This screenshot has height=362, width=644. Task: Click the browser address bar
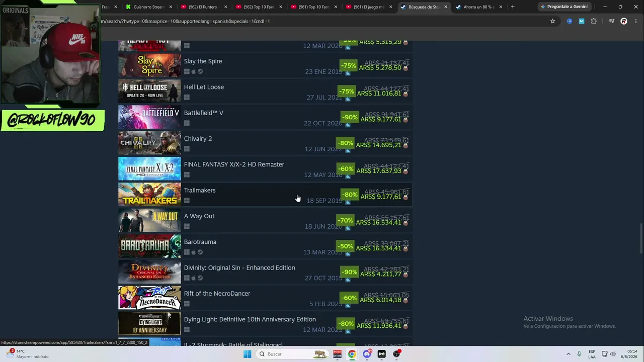322,21
